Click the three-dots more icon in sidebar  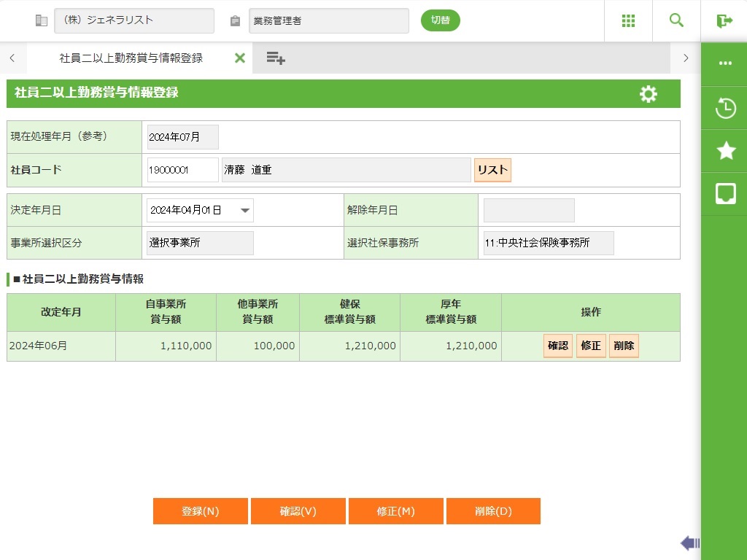[725, 63]
